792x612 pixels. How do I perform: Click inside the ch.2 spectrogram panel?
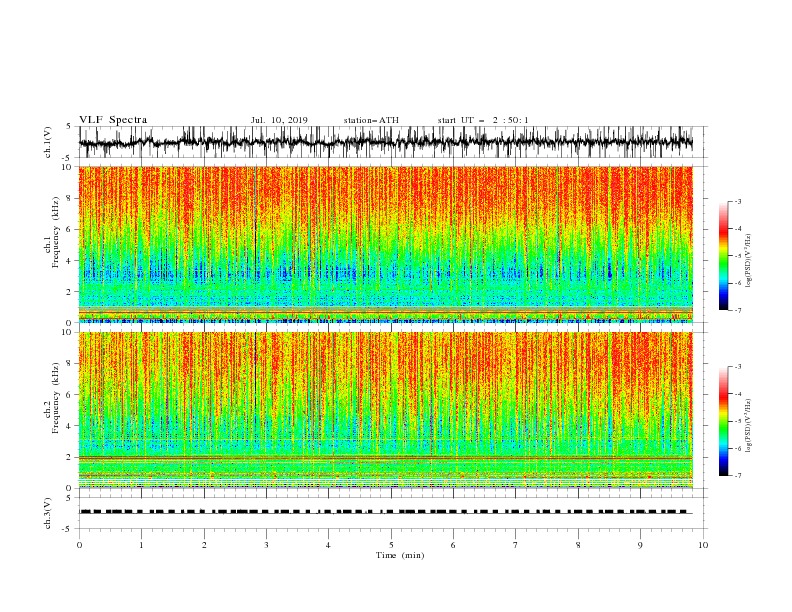386,410
